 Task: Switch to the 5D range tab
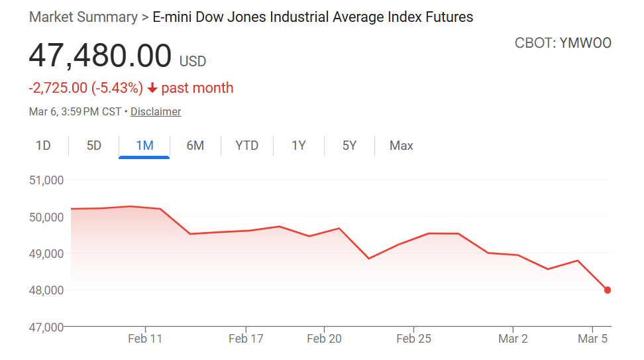click(x=94, y=146)
